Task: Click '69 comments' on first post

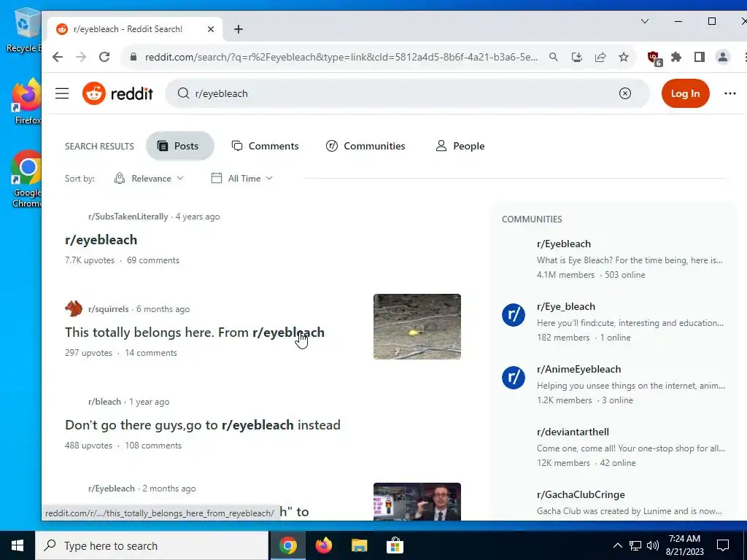Action: (x=153, y=260)
